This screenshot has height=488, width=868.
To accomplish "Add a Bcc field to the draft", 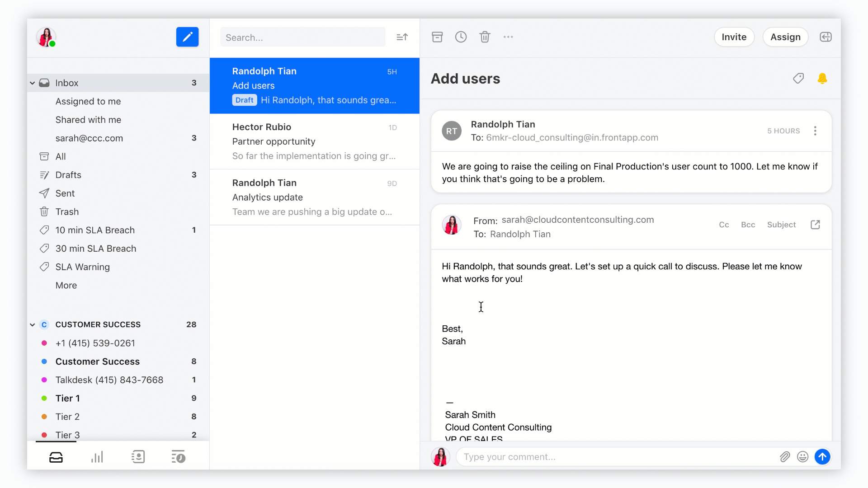I will (x=748, y=225).
